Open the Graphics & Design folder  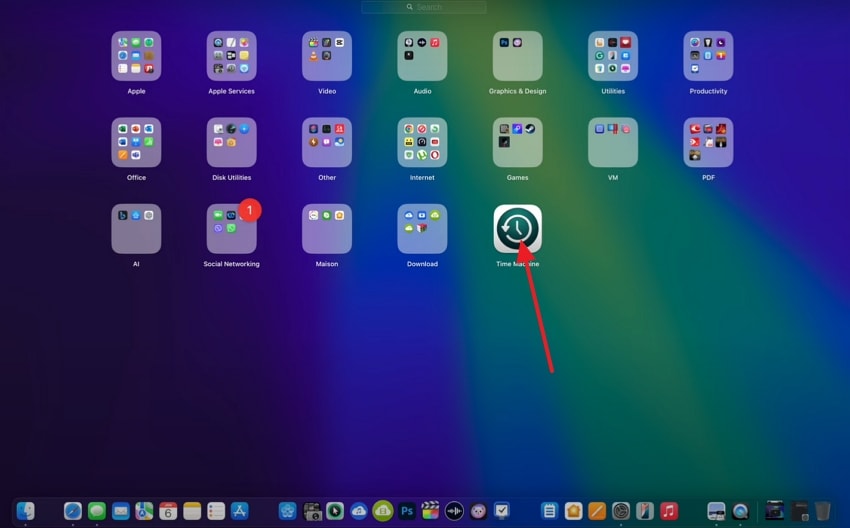pos(518,56)
